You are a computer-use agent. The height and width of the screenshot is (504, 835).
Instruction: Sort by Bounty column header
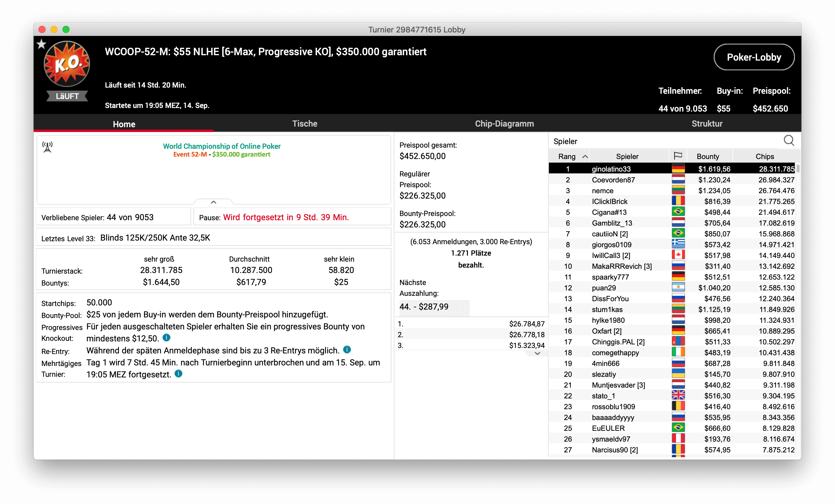click(x=708, y=156)
